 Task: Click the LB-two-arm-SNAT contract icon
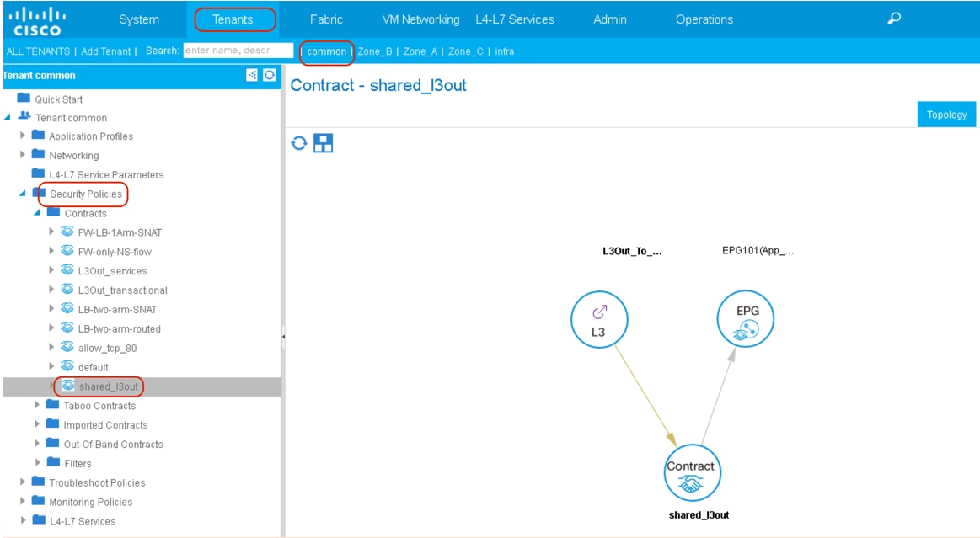[x=67, y=308]
